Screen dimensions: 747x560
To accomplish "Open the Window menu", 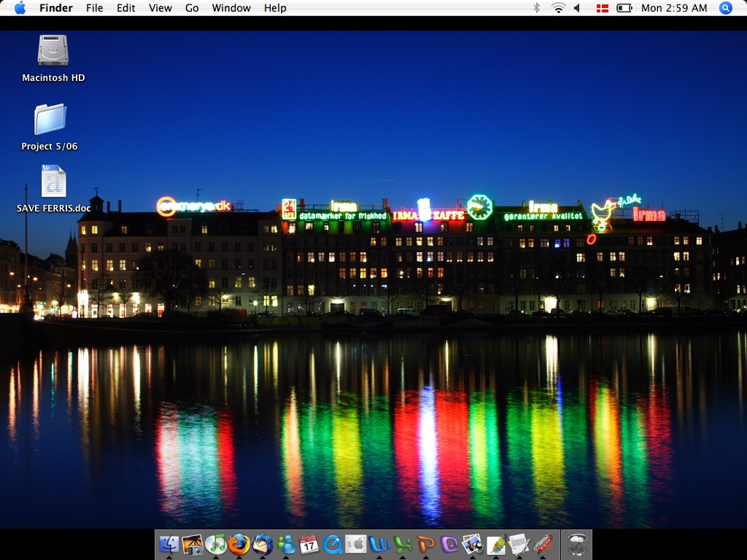I will (x=231, y=7).
